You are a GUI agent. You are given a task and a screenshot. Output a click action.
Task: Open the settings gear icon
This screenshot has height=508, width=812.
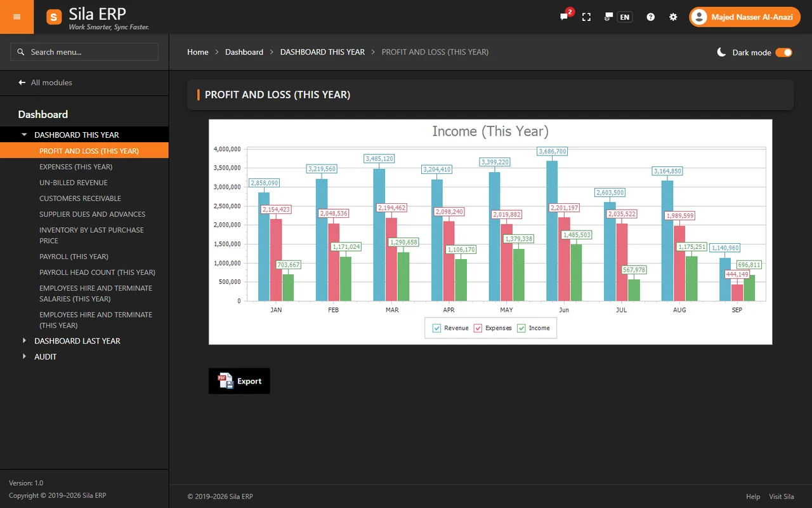click(x=673, y=17)
